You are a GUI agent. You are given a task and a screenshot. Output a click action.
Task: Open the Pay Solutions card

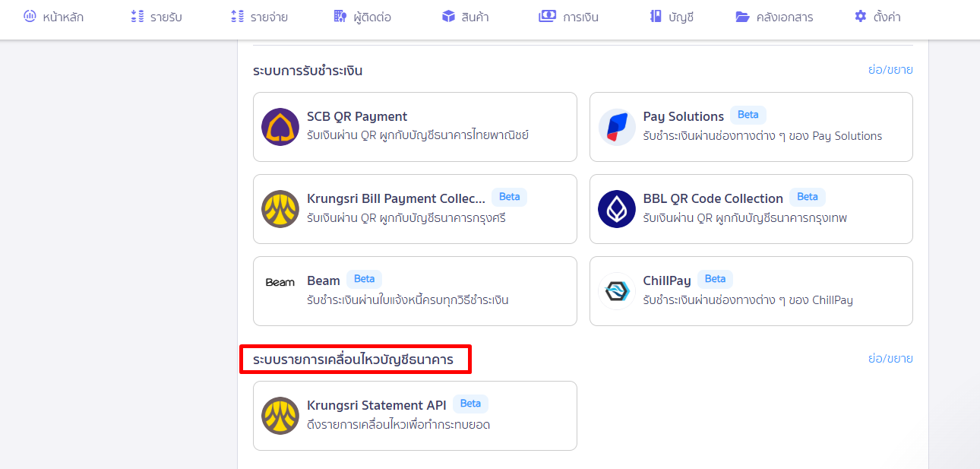click(751, 127)
